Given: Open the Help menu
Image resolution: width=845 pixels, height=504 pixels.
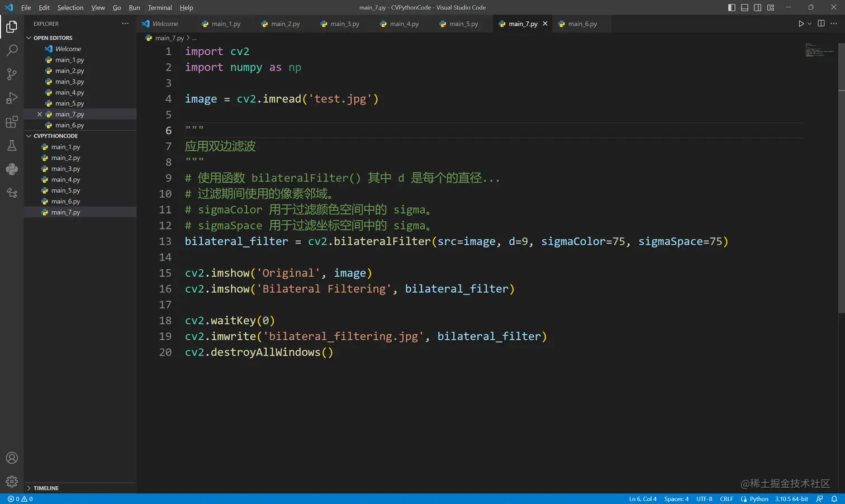Looking at the screenshot, I should [x=186, y=7].
